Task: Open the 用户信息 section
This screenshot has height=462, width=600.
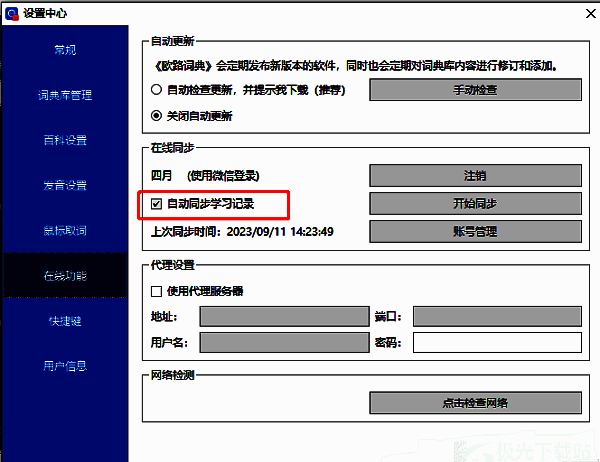Action: pos(65,366)
